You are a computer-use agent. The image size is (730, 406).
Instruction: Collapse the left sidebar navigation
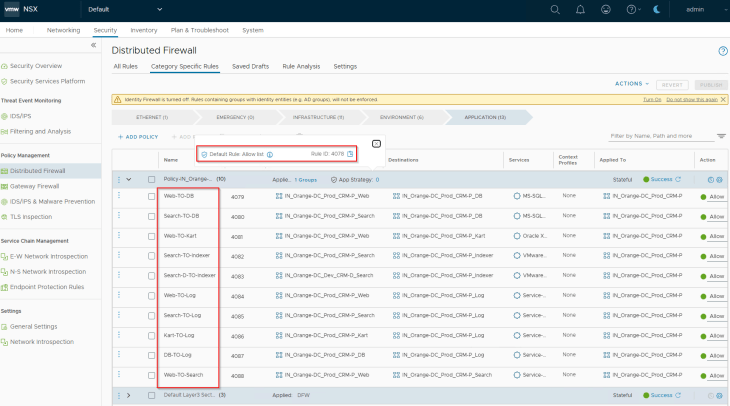click(x=94, y=45)
